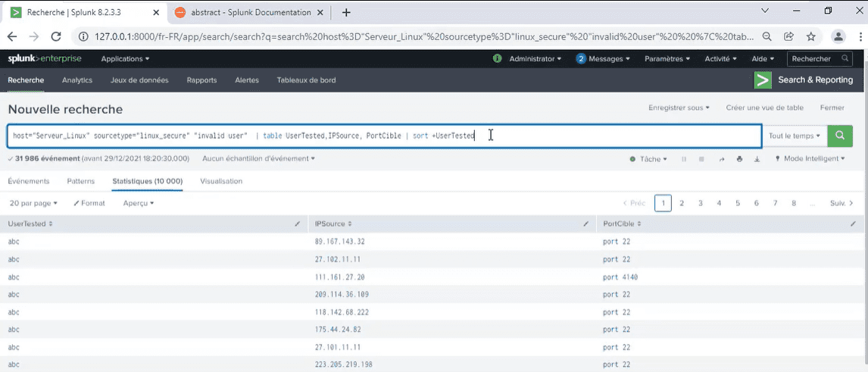Sort by the IPSource column header
Viewport: 868px width, 372px height.
point(332,224)
